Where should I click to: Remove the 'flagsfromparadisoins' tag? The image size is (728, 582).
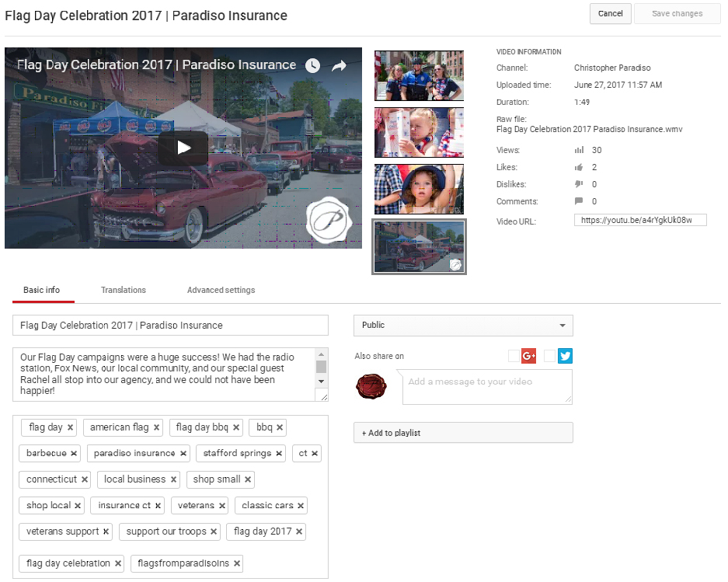[237, 563]
